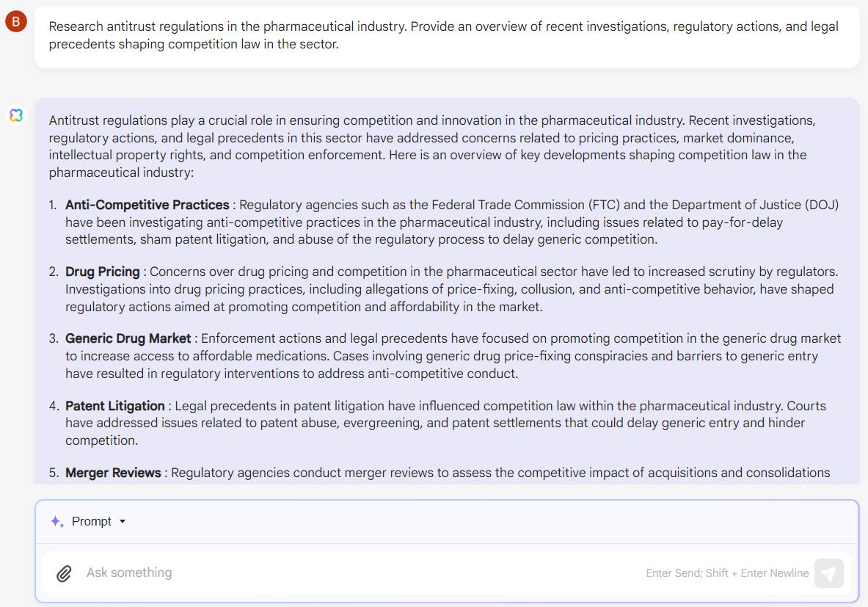868x607 pixels.
Task: Select the Anti-Competitive Practices heading
Action: [x=147, y=205]
